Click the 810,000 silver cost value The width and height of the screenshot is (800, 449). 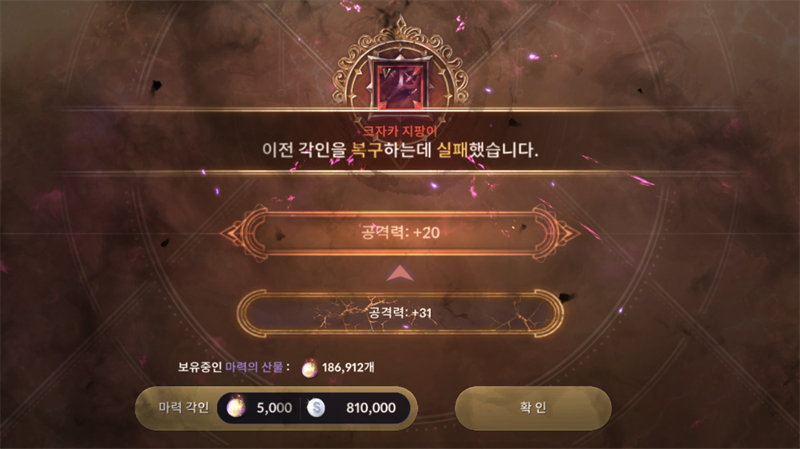pos(371,408)
